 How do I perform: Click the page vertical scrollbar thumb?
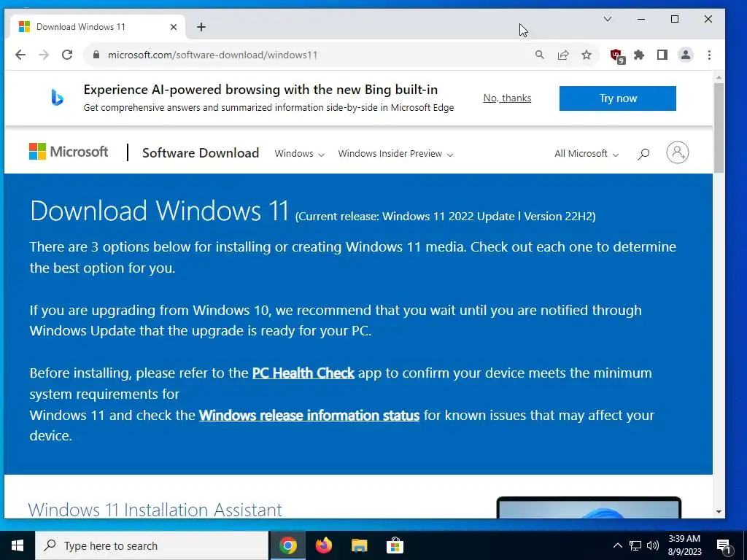coord(719,128)
